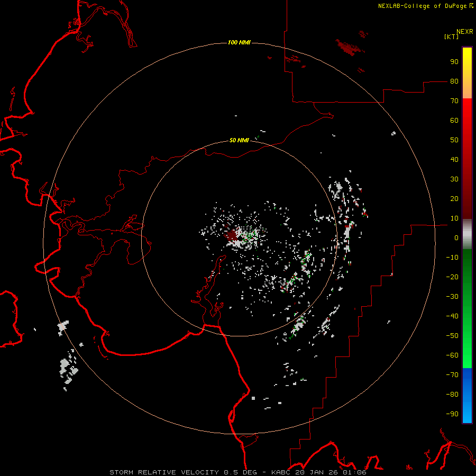Screen dimensions: 476x476
Task: Click the -20 knot scale label
Action: click(452, 277)
